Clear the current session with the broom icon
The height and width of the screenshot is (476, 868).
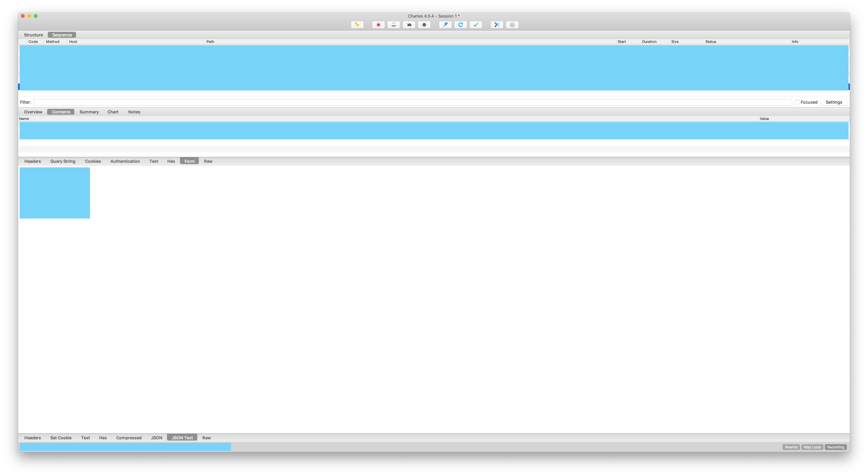click(357, 25)
